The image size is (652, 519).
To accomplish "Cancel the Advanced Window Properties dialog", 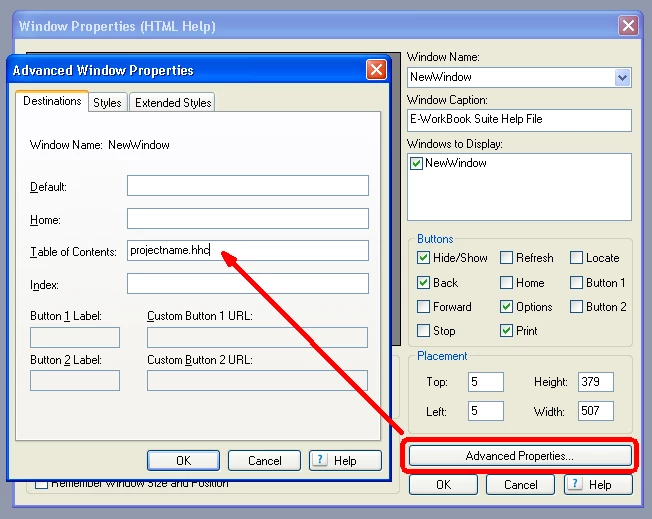I will coord(264,460).
